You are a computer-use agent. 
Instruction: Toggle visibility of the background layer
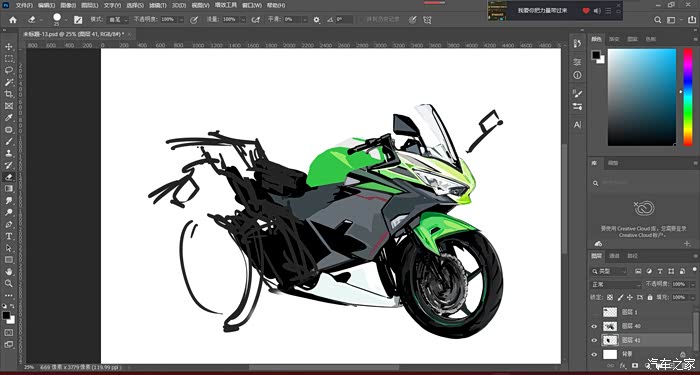[x=594, y=354]
